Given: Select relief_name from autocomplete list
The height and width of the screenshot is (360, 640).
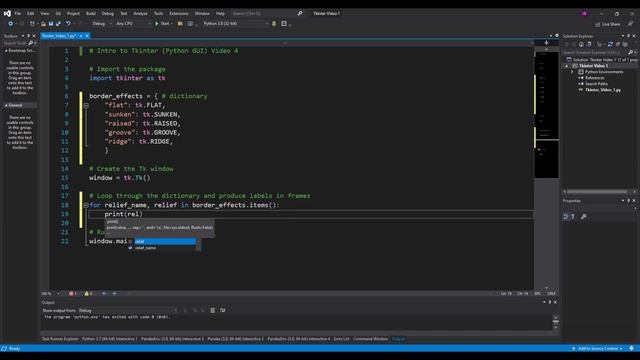Looking at the screenshot, I should click(x=165, y=248).
